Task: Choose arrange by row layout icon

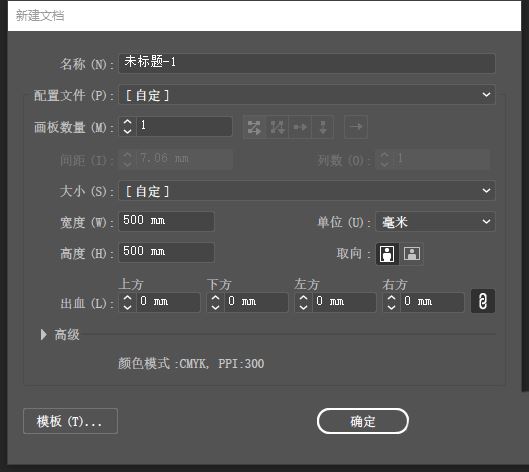Action: tap(300, 127)
